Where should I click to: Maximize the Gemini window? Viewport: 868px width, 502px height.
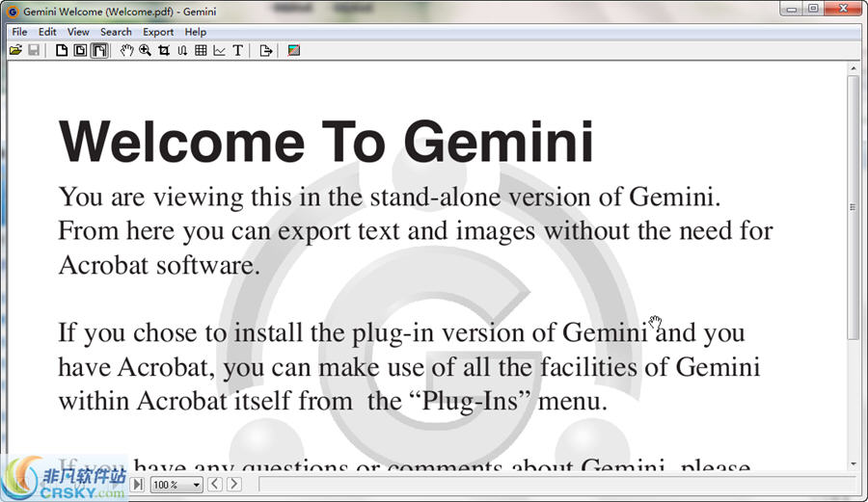(814, 9)
